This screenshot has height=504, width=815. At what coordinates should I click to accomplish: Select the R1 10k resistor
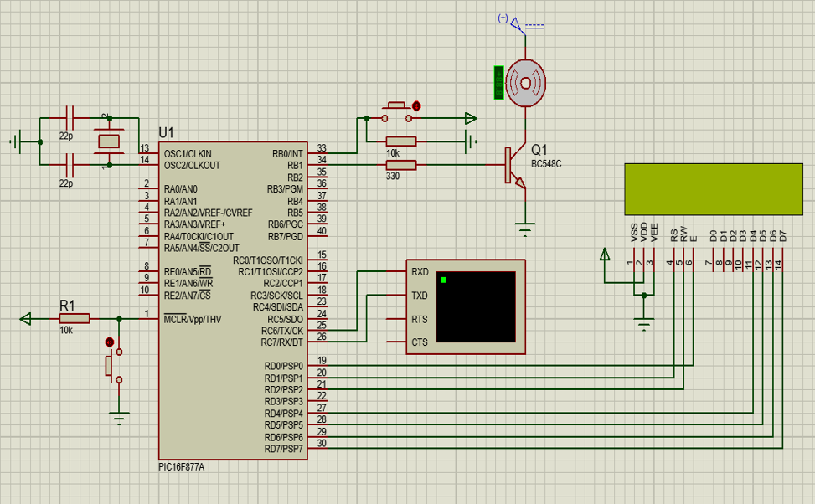tap(75, 318)
